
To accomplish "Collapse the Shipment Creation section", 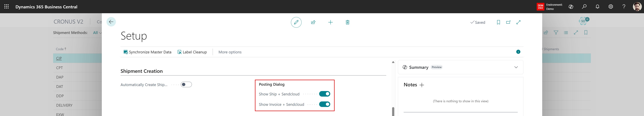I will 142,71.
